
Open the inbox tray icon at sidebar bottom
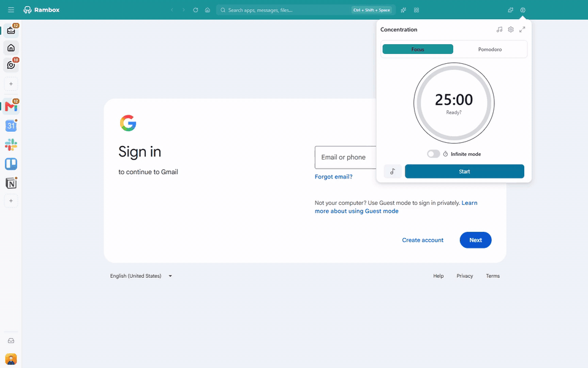pos(11,340)
